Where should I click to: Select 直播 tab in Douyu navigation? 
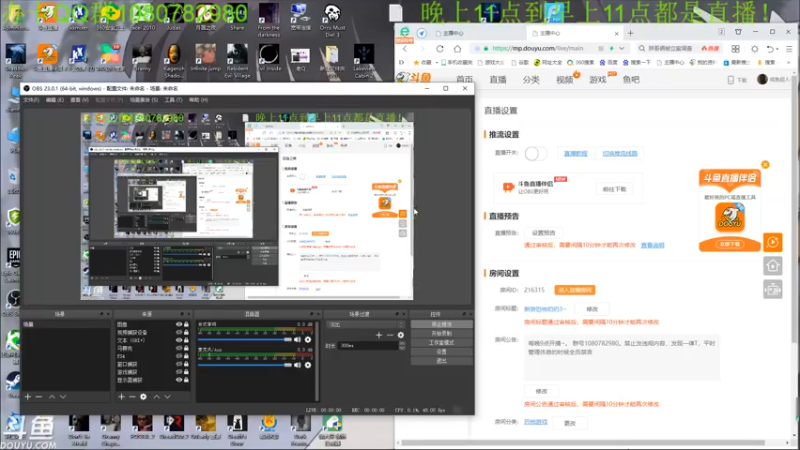pyautogui.click(x=498, y=80)
